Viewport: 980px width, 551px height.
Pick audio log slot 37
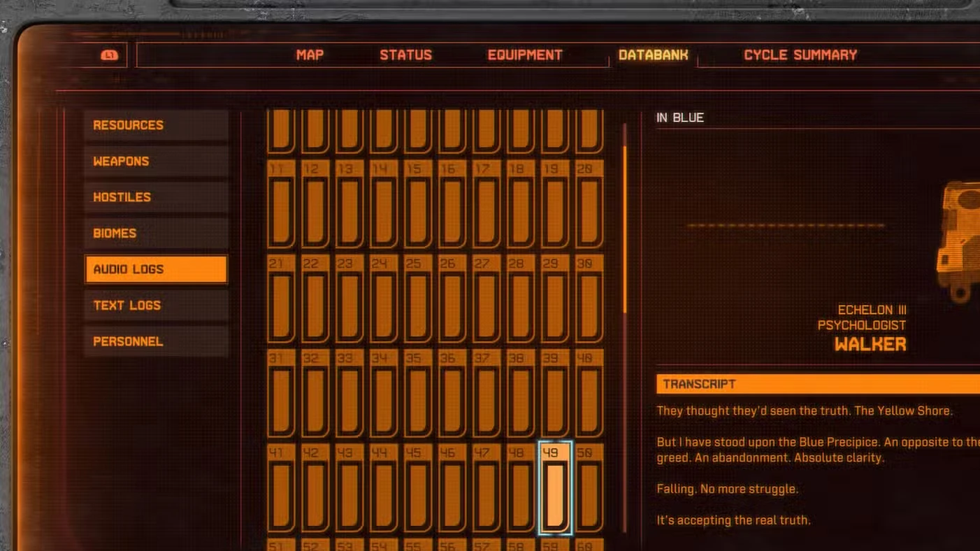tap(487, 394)
